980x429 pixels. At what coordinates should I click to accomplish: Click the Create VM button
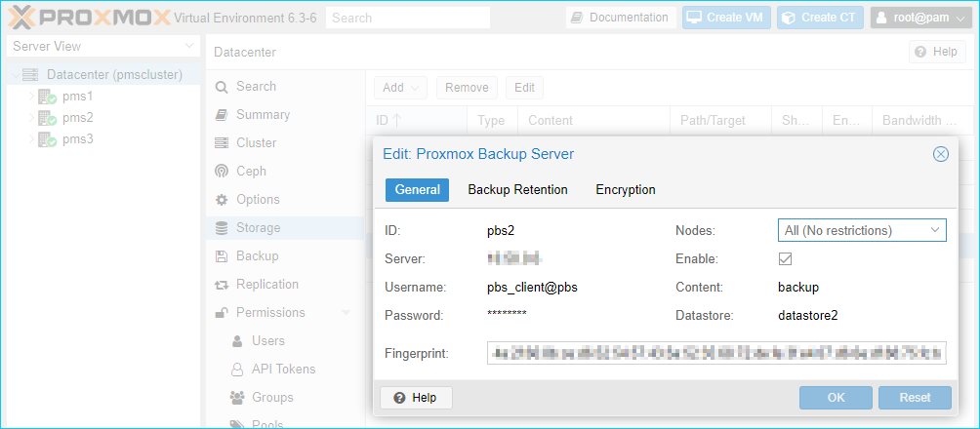point(726,18)
